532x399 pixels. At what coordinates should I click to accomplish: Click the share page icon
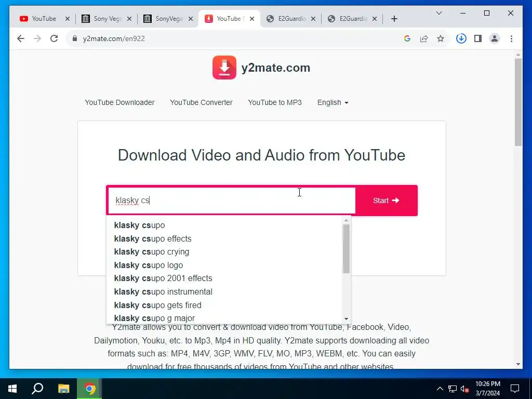[x=424, y=38]
